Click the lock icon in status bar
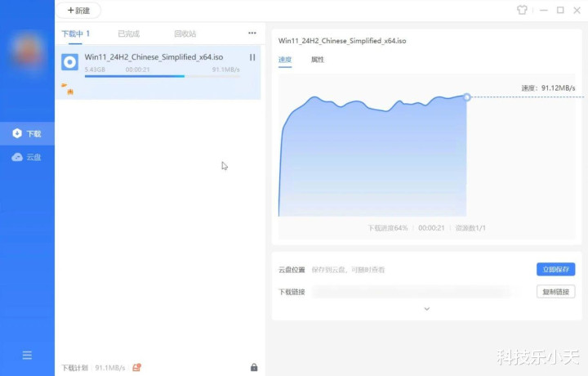 pyautogui.click(x=254, y=367)
